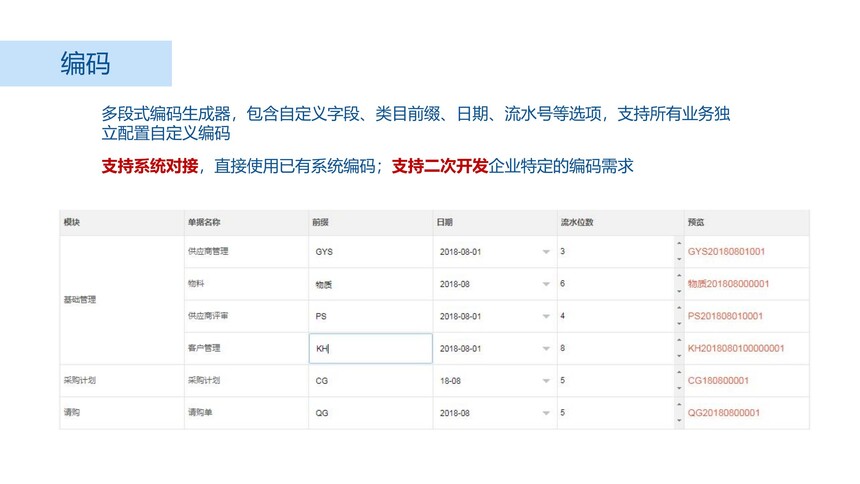Increase 流水位数 stepper for 供应商评审 row
Screen dimensions: 860x484
click(x=679, y=308)
